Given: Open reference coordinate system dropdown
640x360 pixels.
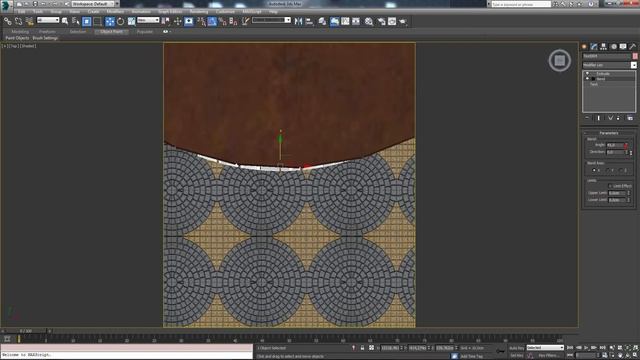Looking at the screenshot, I should [148, 20].
